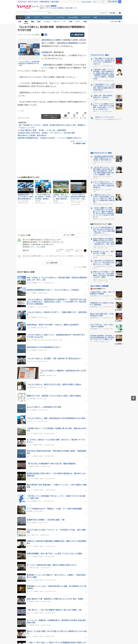Screen dimensions: 138x644
Task: Select the ライブ navigation tab
Action: (37, 17)
